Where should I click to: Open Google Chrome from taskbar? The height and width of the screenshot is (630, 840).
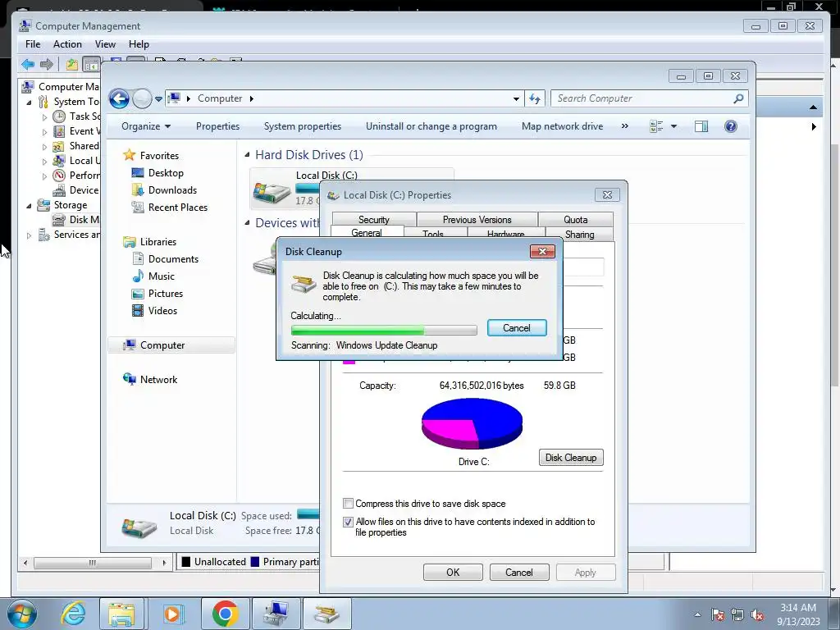pyautogui.click(x=225, y=614)
